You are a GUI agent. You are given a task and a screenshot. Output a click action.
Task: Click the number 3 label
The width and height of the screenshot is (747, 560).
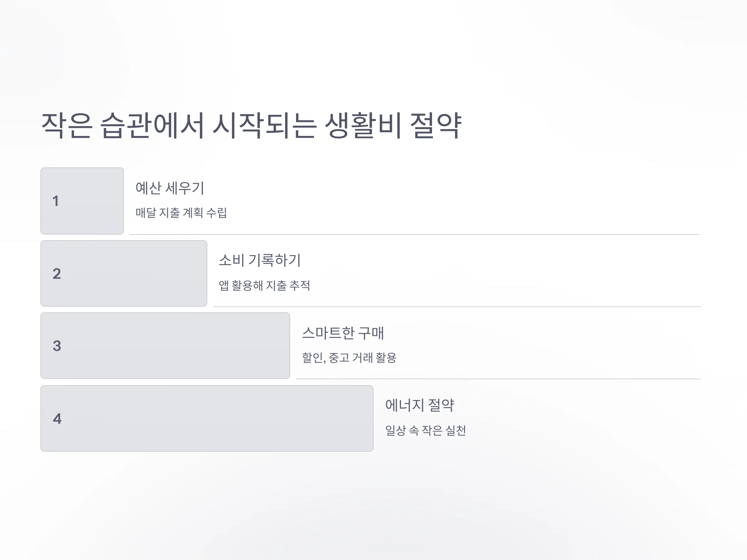coord(57,346)
